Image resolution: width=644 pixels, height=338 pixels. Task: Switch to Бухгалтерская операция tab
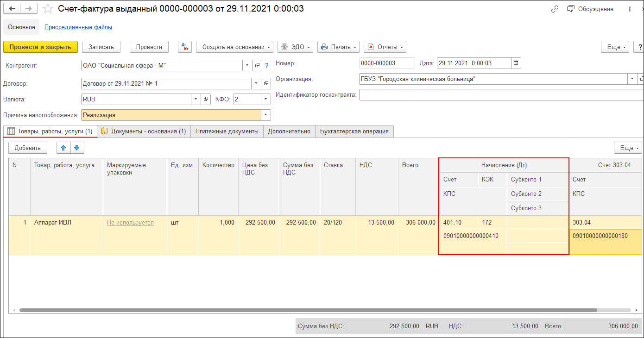click(x=354, y=131)
